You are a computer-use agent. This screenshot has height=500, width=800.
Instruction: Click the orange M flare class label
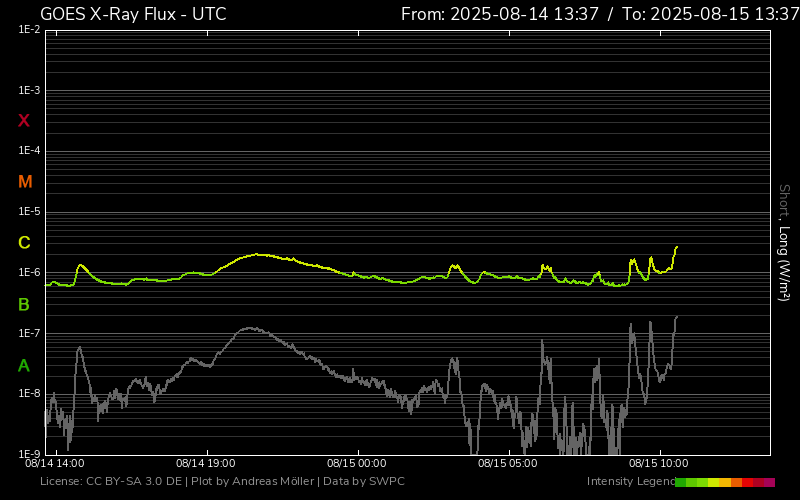(25, 182)
